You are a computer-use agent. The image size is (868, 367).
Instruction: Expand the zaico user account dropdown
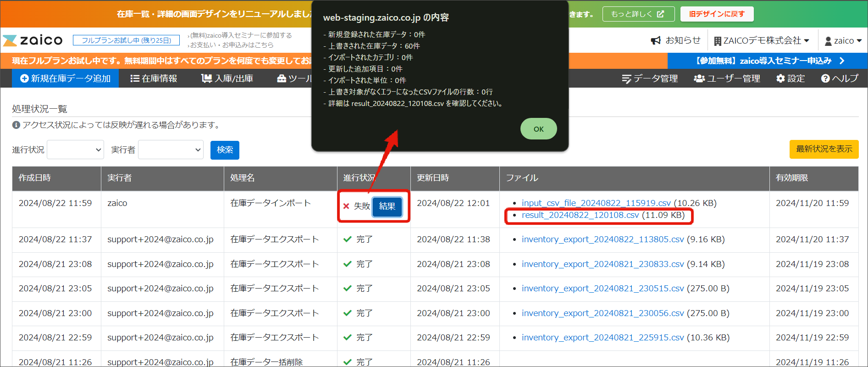point(843,41)
